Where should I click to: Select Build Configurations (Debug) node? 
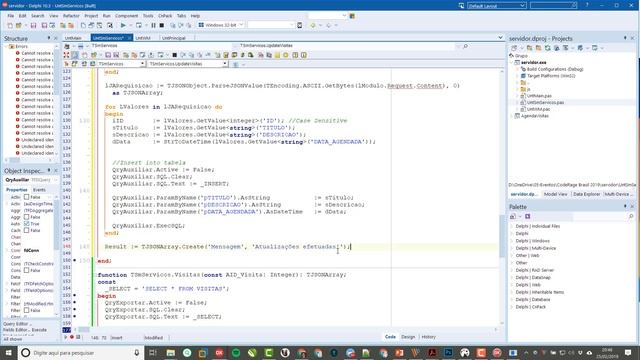tap(555, 69)
